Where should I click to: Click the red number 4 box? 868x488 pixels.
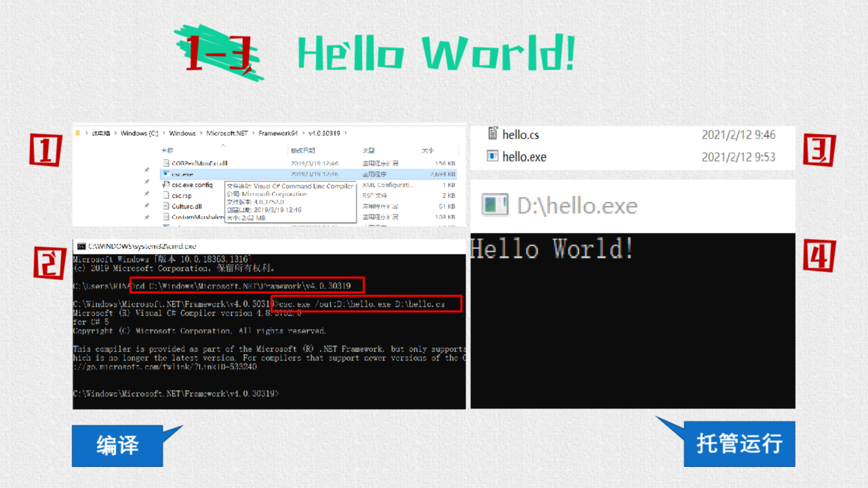pyautogui.click(x=819, y=256)
